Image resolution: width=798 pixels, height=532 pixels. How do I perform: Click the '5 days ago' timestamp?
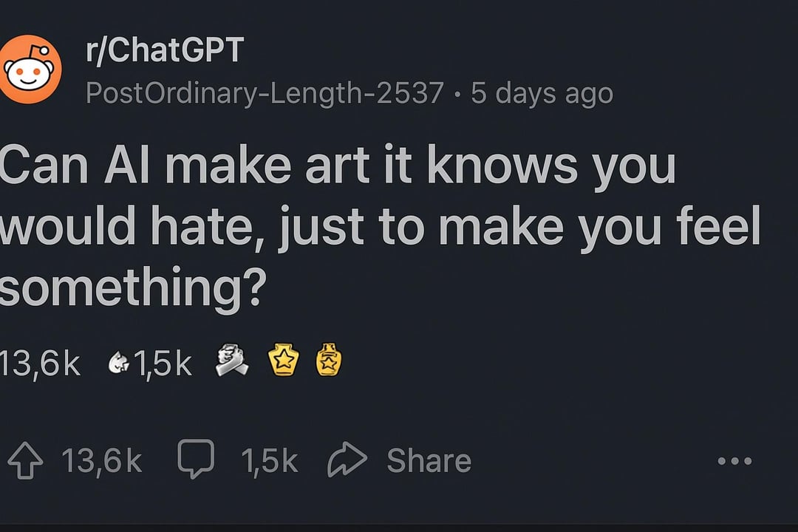542,93
